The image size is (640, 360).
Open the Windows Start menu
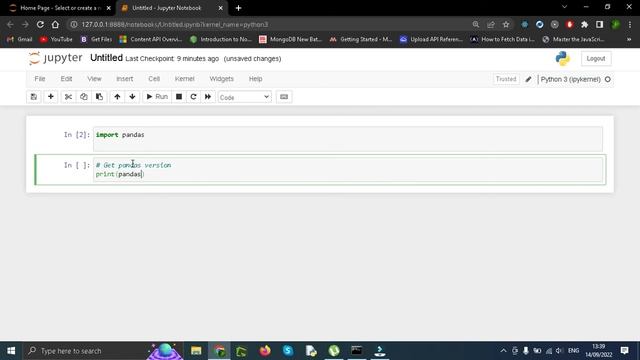coord(11,351)
